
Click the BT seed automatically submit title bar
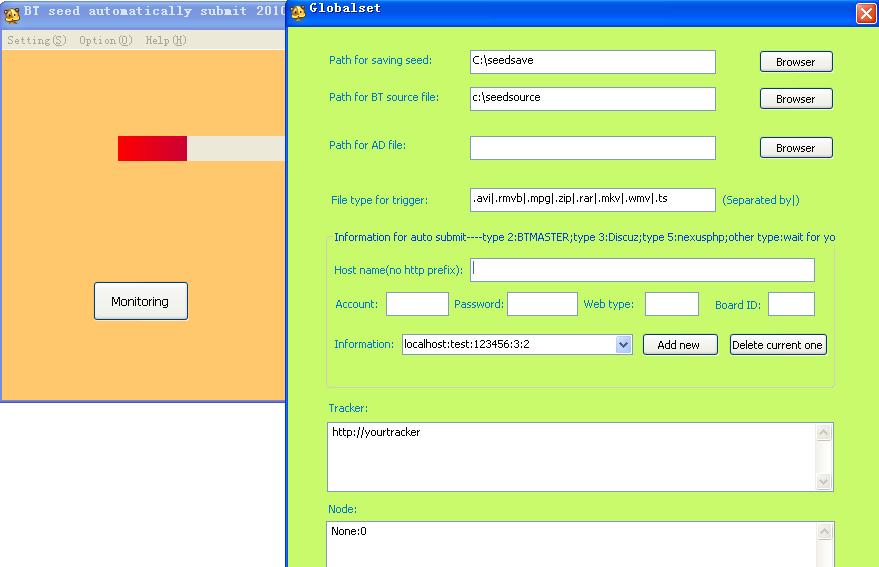[154, 11]
